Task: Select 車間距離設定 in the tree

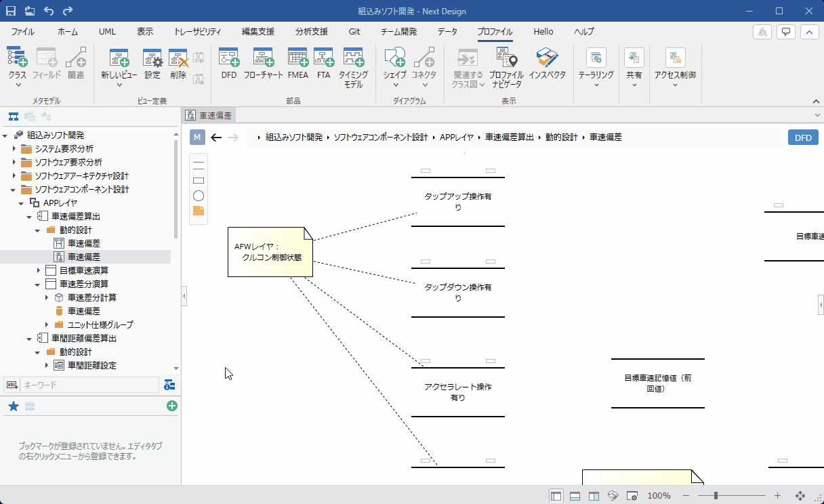Action: pos(92,366)
